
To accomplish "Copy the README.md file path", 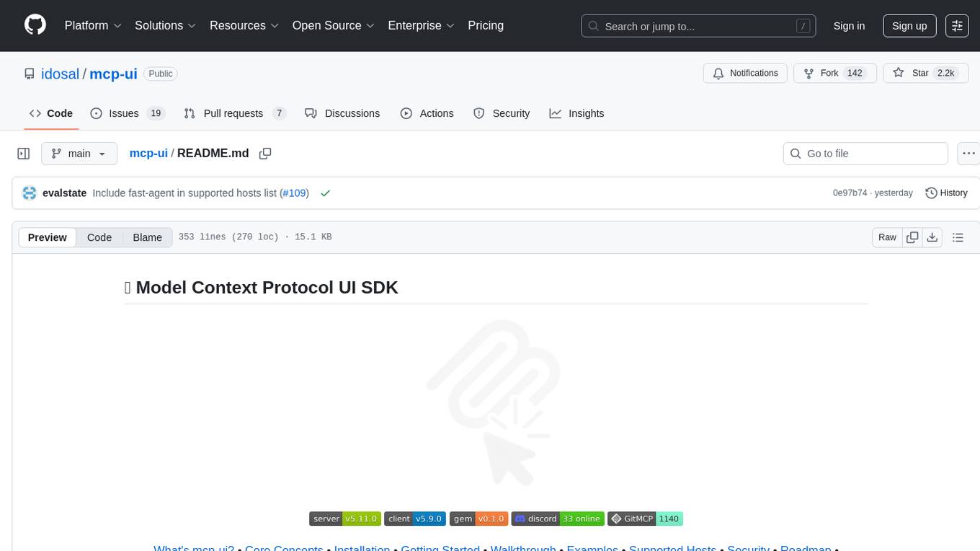I will [265, 153].
